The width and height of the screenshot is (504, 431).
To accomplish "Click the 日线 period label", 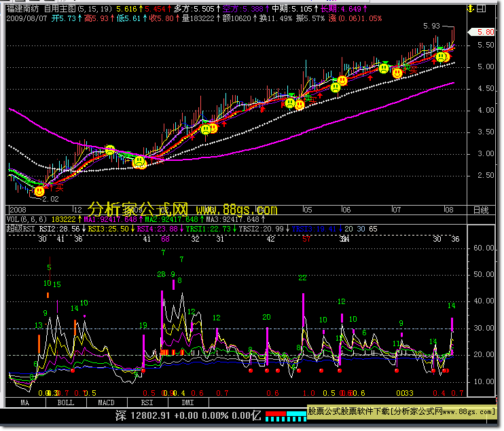I will [x=481, y=210].
